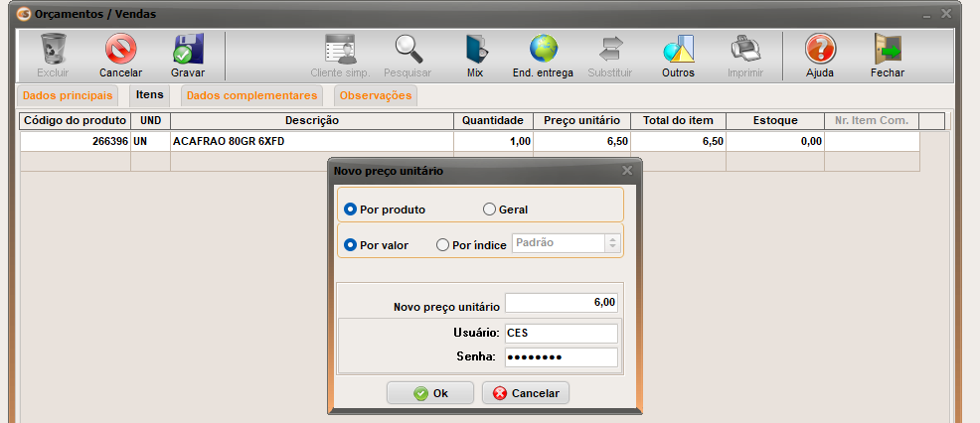Select the Geral radio option
The image size is (980, 423).
[489, 210]
